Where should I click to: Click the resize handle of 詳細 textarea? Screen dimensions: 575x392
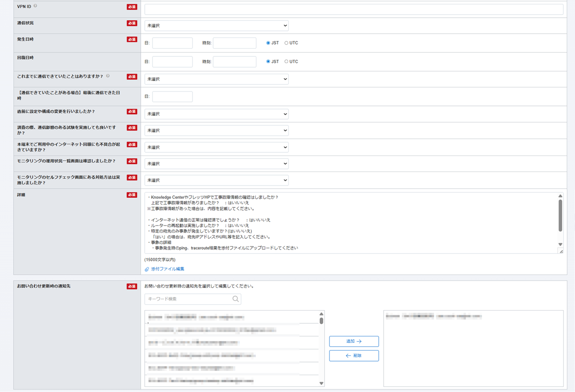point(561,251)
